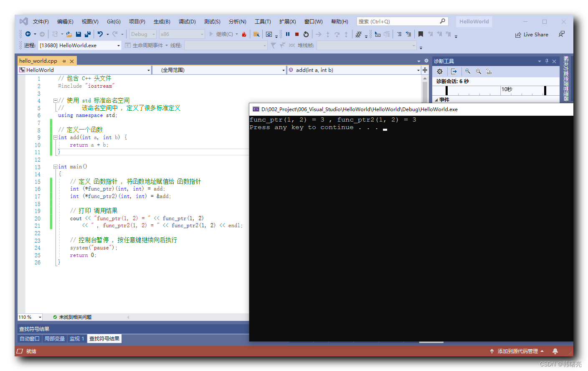Open the editor tab settings gear
The height and width of the screenshot is (371, 588).
pos(426,61)
